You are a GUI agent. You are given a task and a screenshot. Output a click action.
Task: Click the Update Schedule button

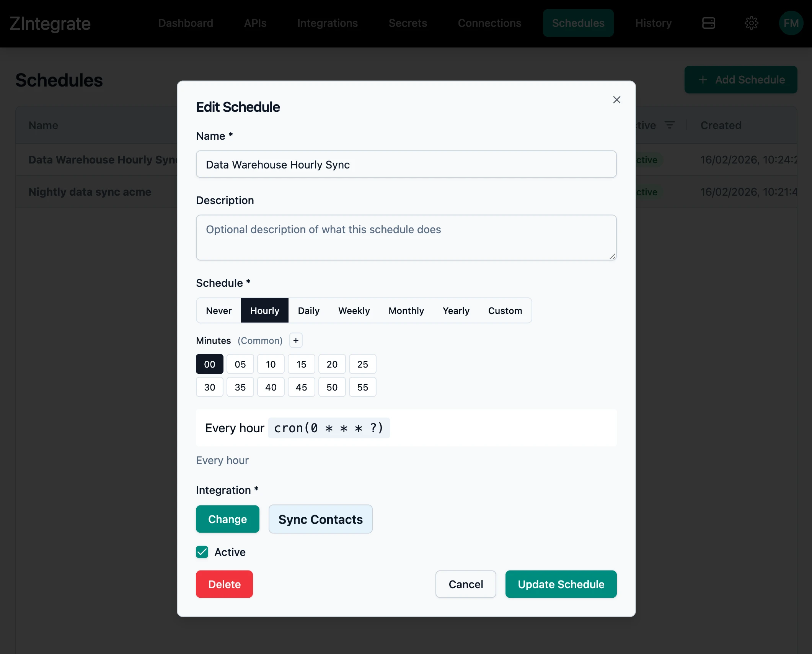click(561, 584)
